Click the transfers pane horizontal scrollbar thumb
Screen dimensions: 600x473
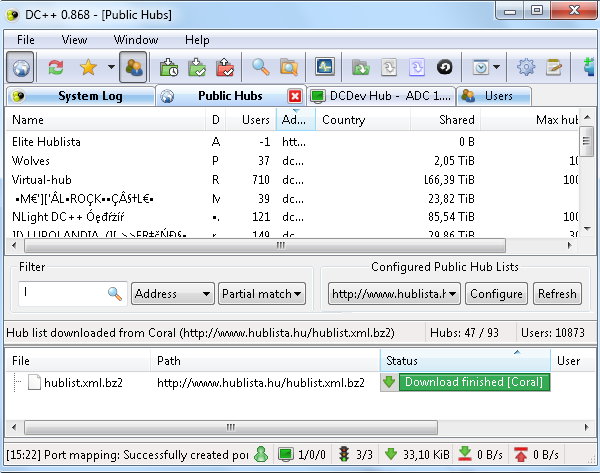pos(231,427)
